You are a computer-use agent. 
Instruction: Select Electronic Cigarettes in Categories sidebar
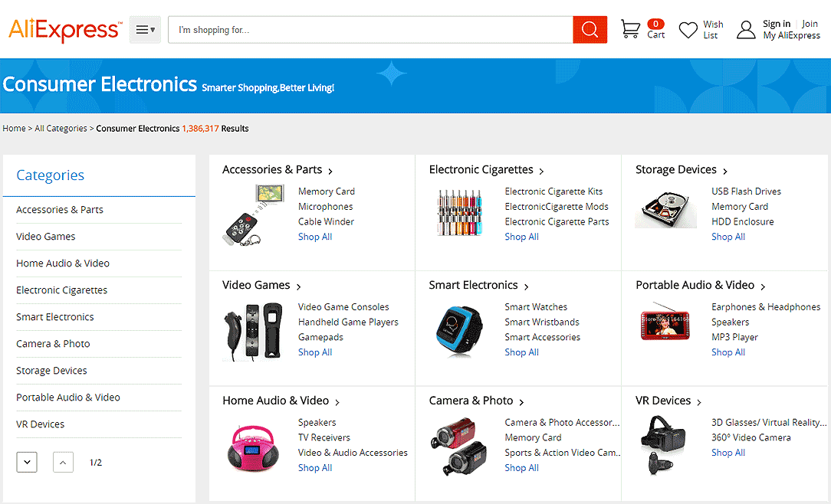[x=62, y=290]
